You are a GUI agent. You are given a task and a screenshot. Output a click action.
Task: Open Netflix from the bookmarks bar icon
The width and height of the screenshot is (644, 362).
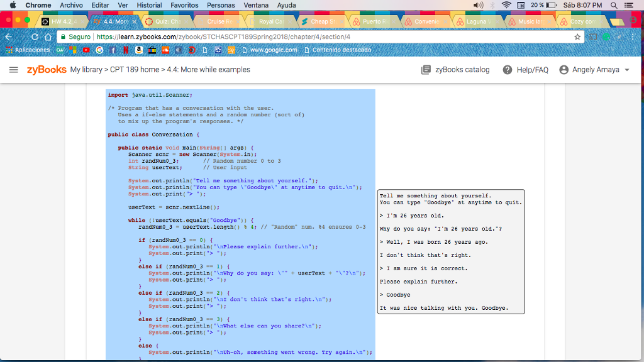[x=126, y=51]
